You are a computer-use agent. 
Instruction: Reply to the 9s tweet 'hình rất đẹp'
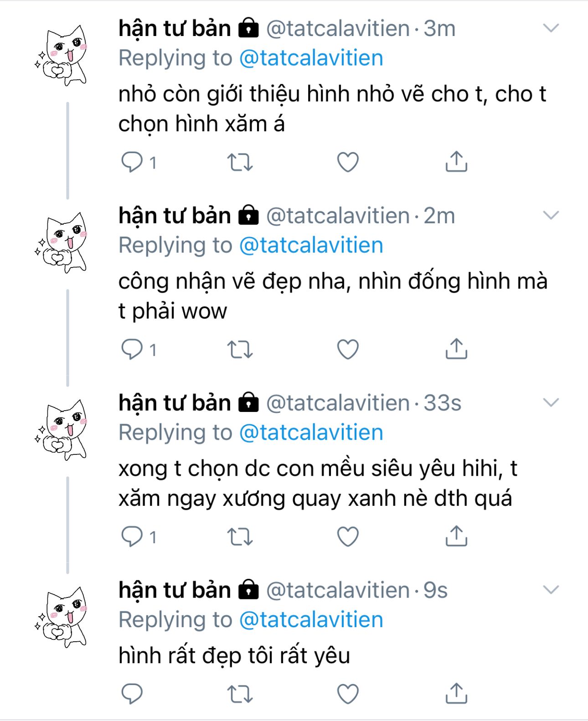click(x=132, y=694)
